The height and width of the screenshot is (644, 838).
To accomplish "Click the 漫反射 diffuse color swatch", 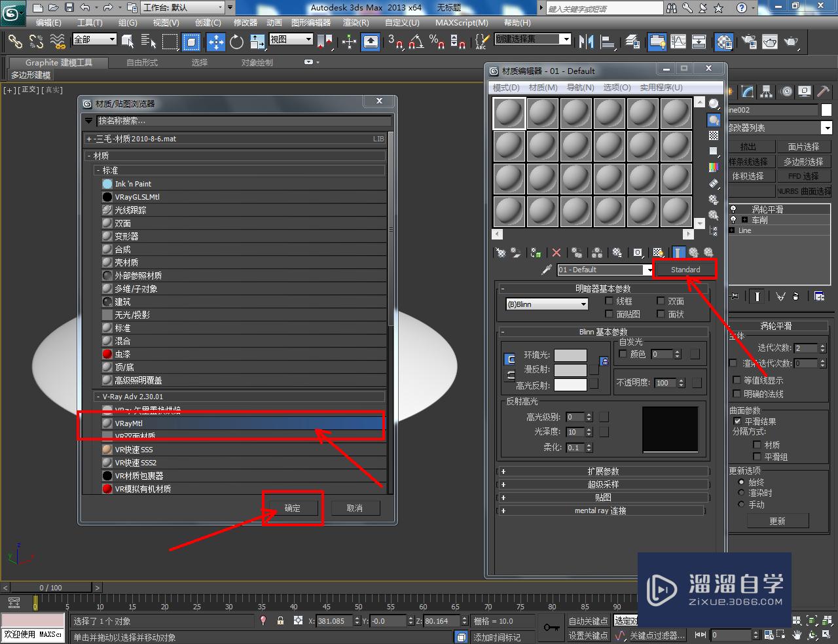I will 570,370.
